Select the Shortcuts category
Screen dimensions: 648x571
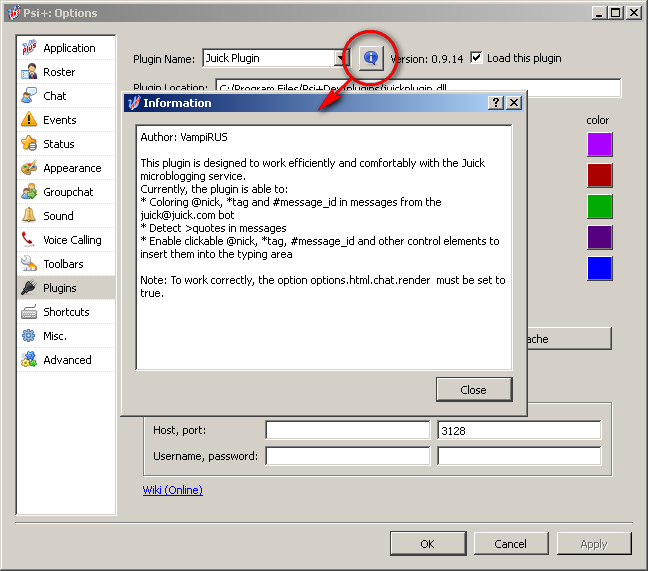66,312
